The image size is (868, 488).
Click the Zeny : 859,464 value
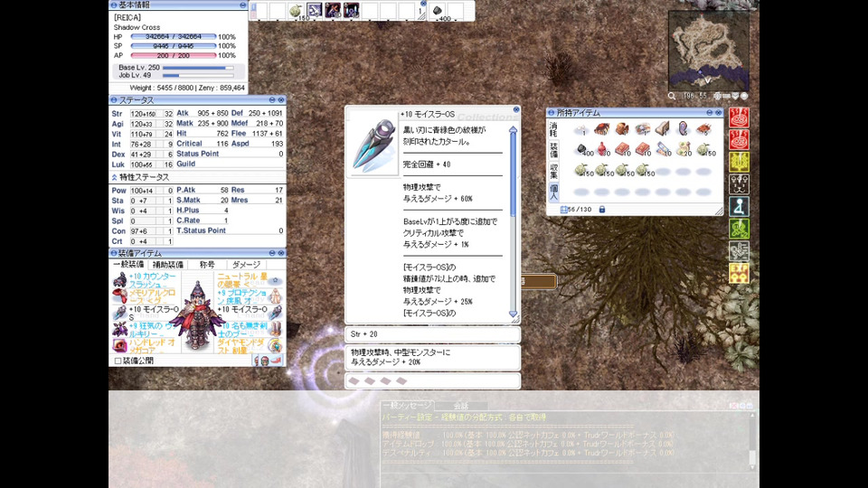pyautogui.click(x=222, y=88)
